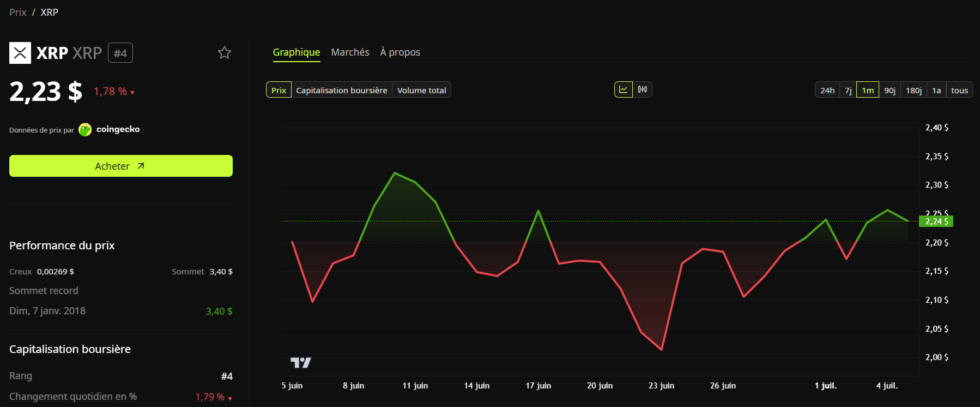The width and height of the screenshot is (980, 407).
Task: Click the Changement quotidien en % label
Action: (73, 397)
